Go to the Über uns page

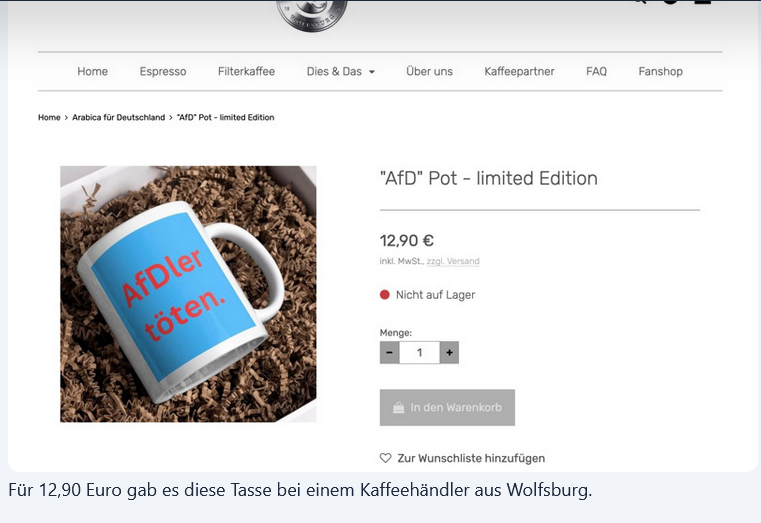[430, 71]
